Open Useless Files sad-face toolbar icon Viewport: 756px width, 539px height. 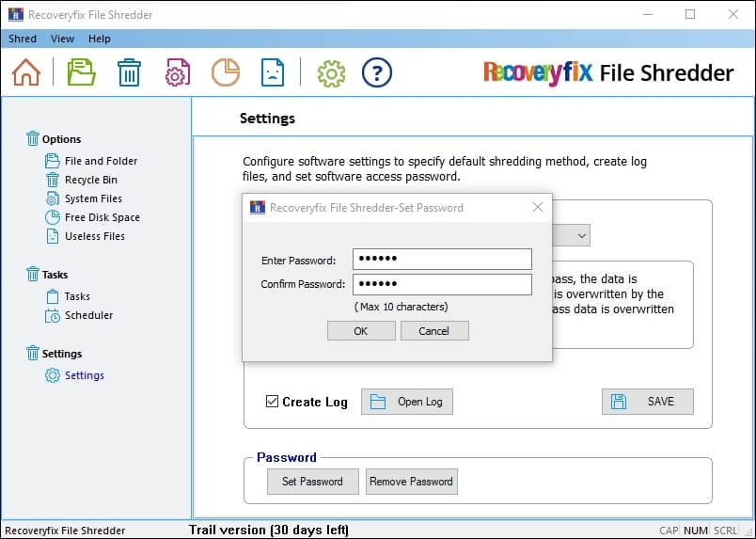pyautogui.click(x=273, y=72)
